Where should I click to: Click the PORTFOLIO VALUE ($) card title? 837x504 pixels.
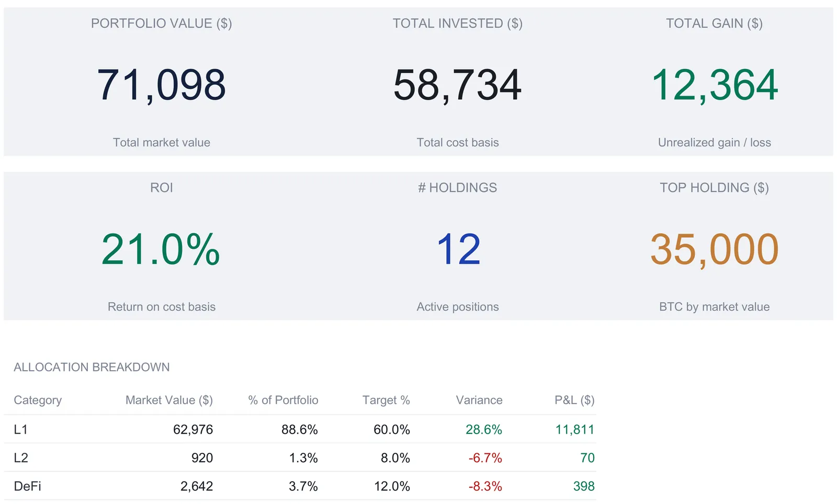[161, 24]
